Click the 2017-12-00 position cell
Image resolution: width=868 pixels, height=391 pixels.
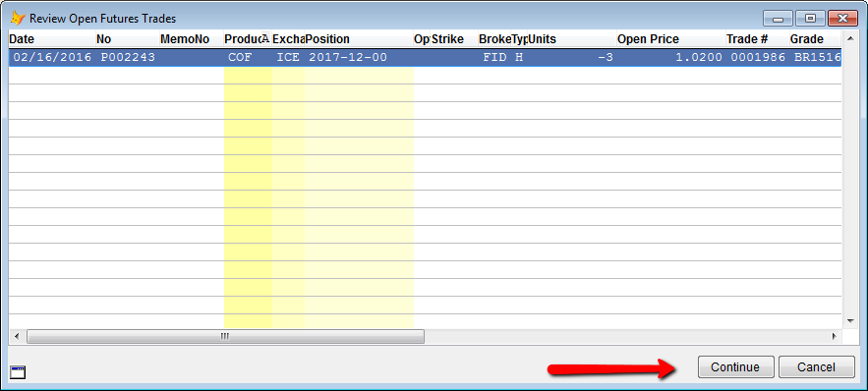pyautogui.click(x=359, y=58)
